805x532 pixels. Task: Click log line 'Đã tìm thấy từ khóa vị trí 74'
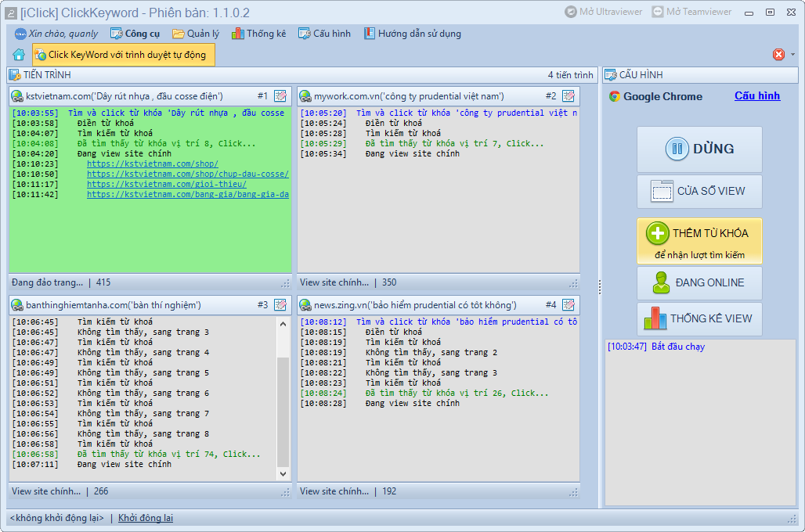(x=136, y=454)
